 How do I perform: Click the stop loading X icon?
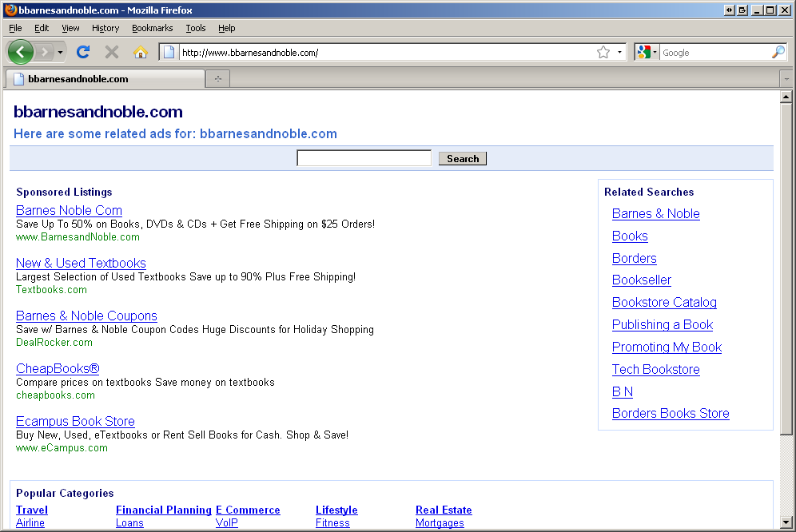[x=112, y=52]
